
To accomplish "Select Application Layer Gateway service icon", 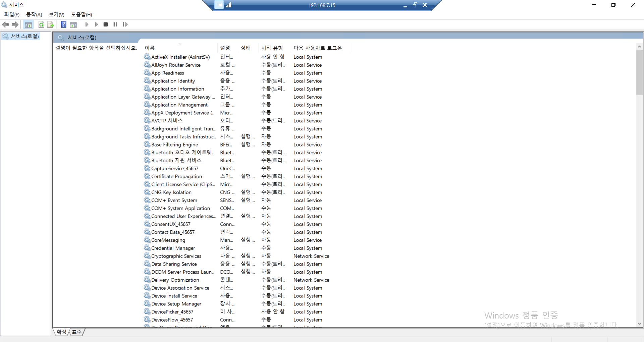I will point(147,97).
